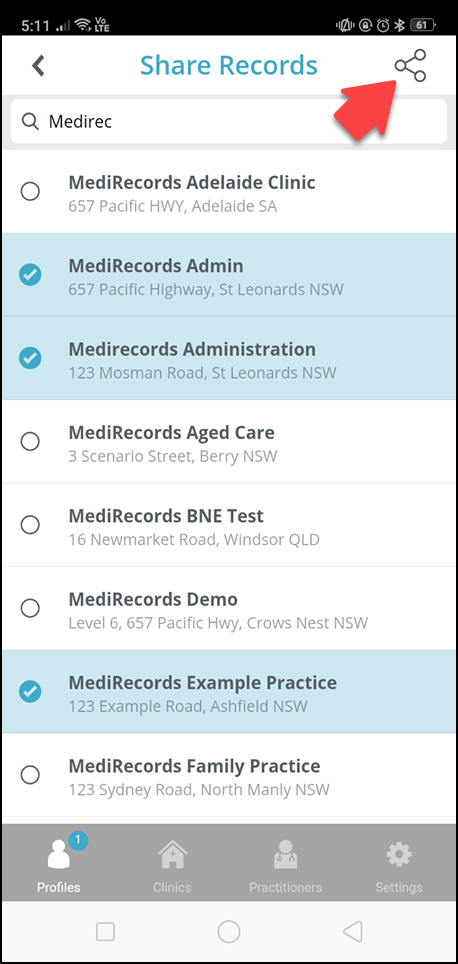Viewport: 458px width, 964px height.
Task: Pick MediRecords Family Practice row
Action: [229, 775]
